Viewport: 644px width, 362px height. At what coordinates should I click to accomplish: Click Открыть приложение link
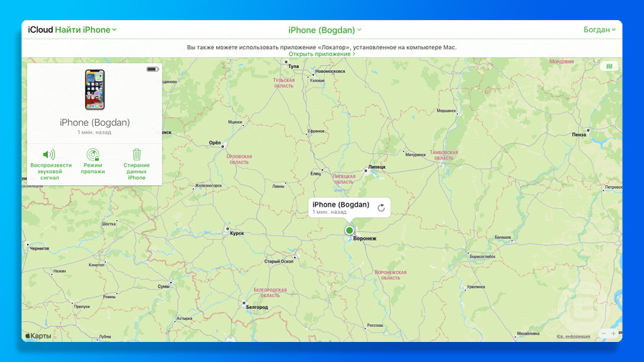pos(321,54)
